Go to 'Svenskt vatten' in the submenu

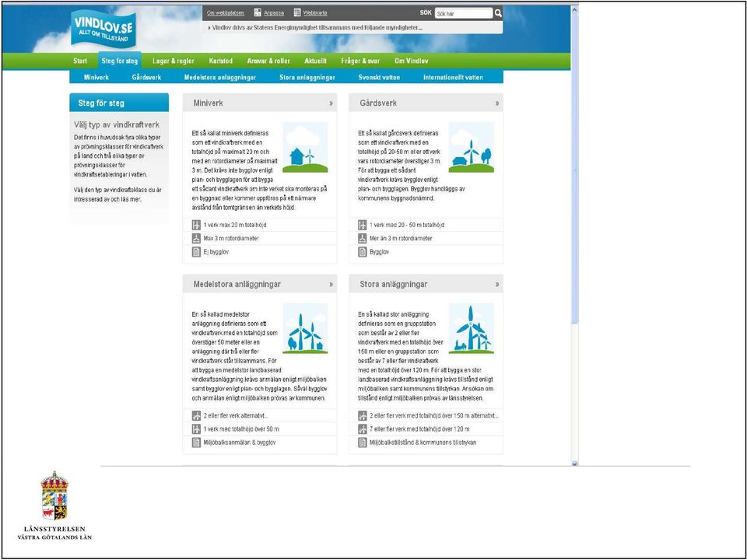pyautogui.click(x=379, y=77)
